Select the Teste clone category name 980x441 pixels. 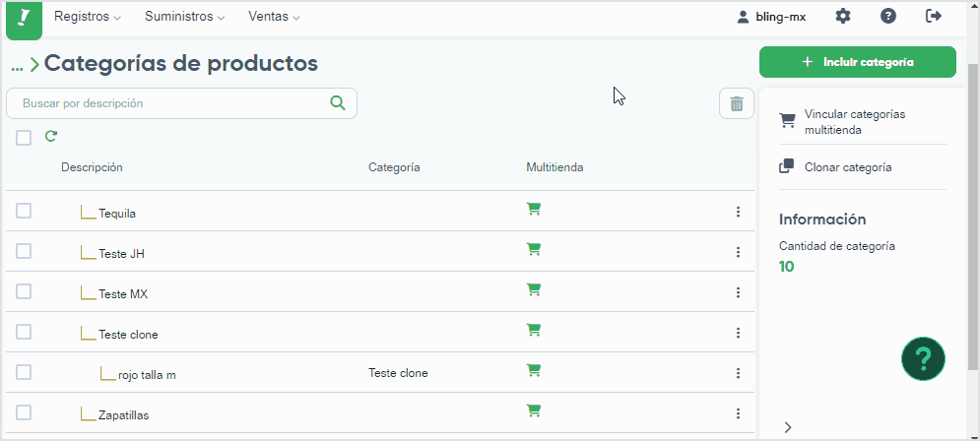coord(128,334)
